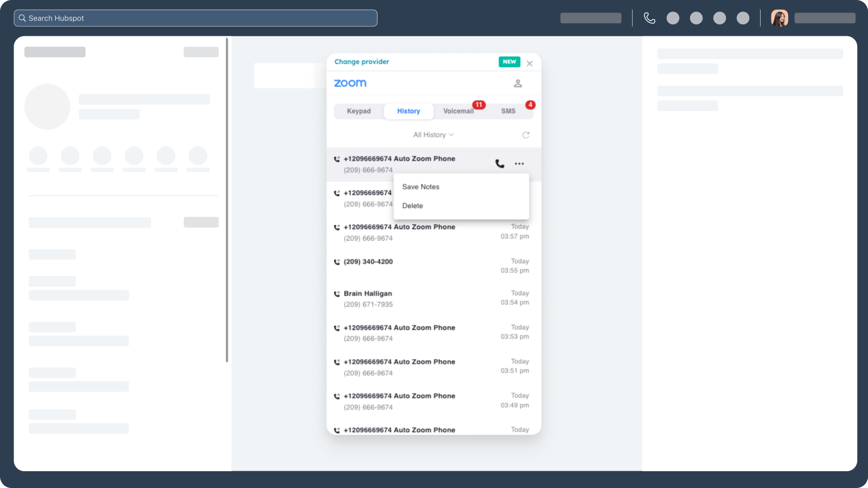
Task: Select the Brain Halligan call entry
Action: 433,298
